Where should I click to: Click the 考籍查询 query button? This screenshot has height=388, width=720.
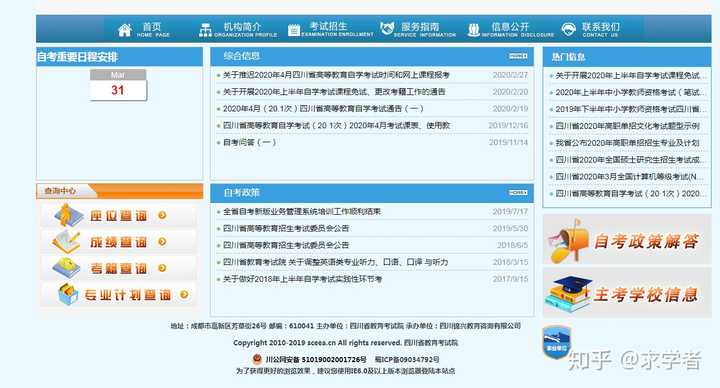(x=118, y=268)
